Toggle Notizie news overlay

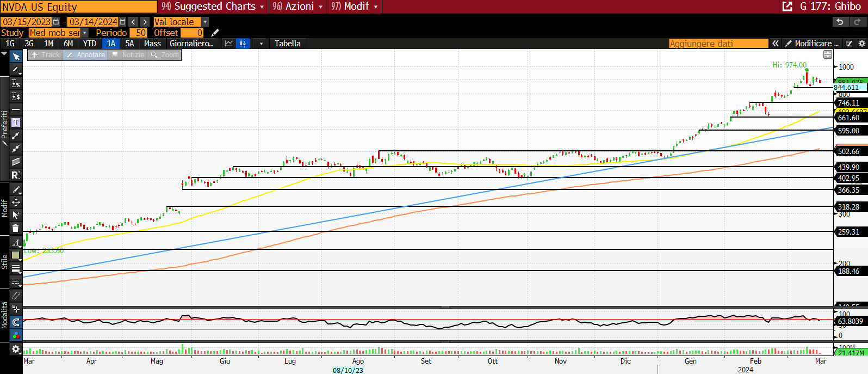click(128, 55)
